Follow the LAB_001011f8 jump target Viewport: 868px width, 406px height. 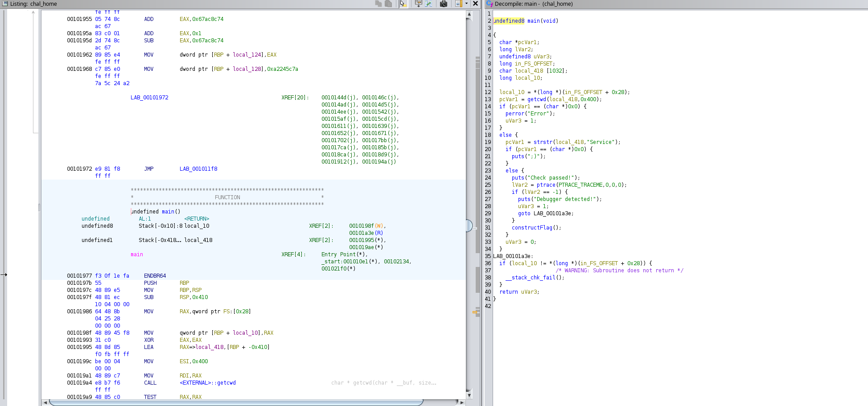[x=198, y=169]
